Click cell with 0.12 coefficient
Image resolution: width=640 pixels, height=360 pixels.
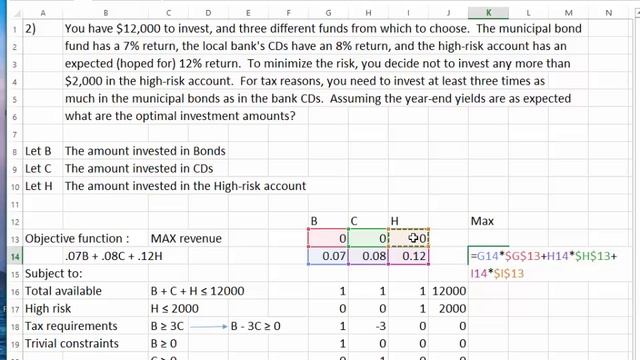coord(409,256)
